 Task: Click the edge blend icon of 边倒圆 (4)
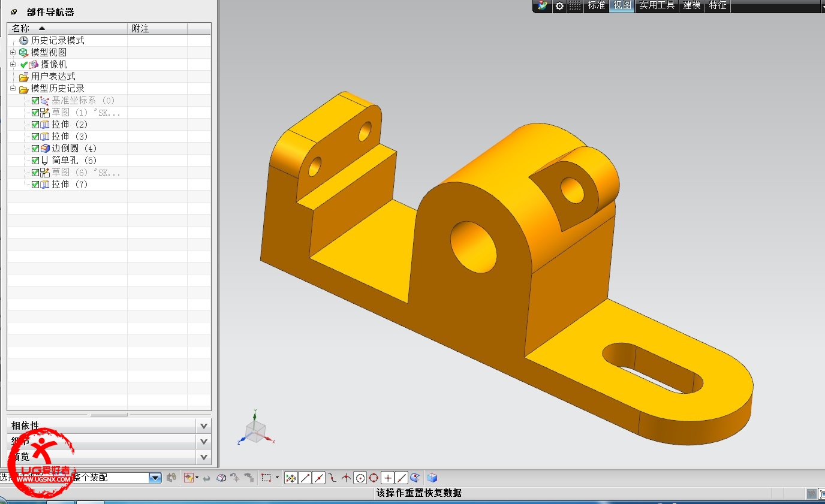[45, 148]
